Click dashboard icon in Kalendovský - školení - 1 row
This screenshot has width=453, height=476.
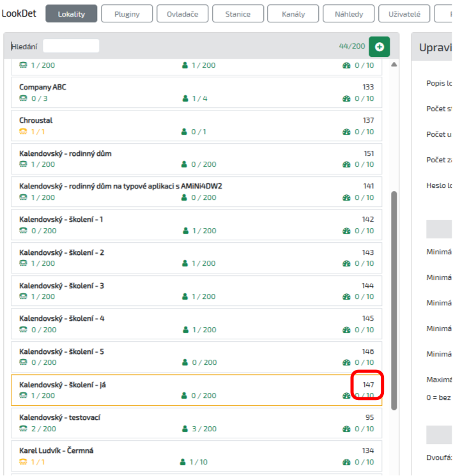(x=347, y=231)
